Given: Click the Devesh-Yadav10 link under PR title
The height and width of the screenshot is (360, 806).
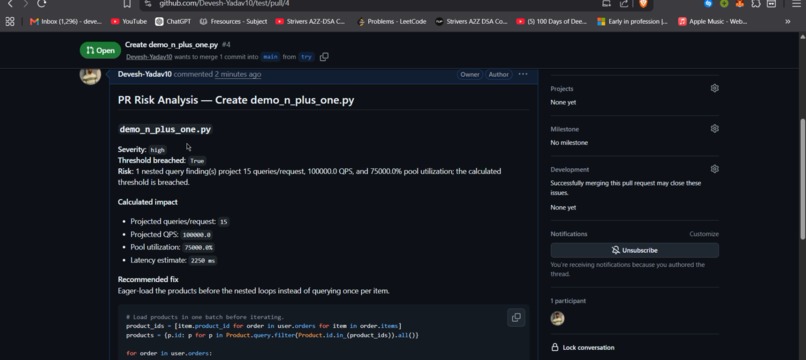Looking at the screenshot, I should coord(149,57).
